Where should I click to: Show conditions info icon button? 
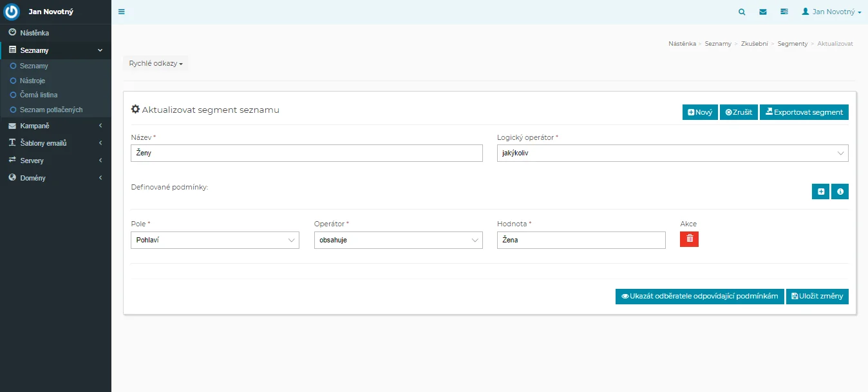pos(840,191)
